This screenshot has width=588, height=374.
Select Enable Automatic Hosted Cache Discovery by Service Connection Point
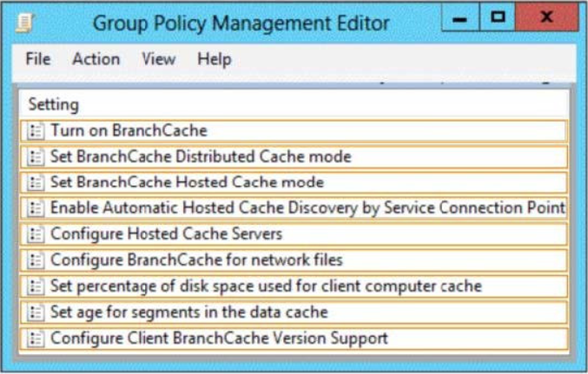[x=307, y=207]
